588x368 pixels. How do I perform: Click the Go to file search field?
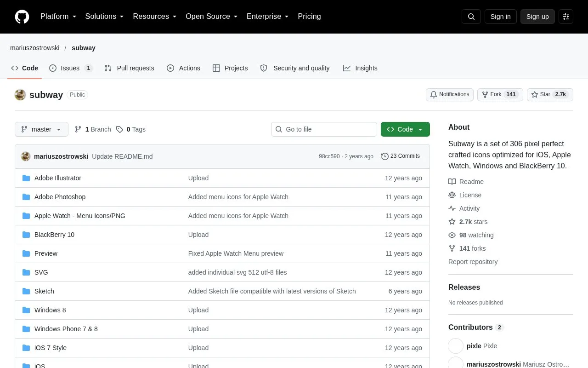pyautogui.click(x=324, y=129)
